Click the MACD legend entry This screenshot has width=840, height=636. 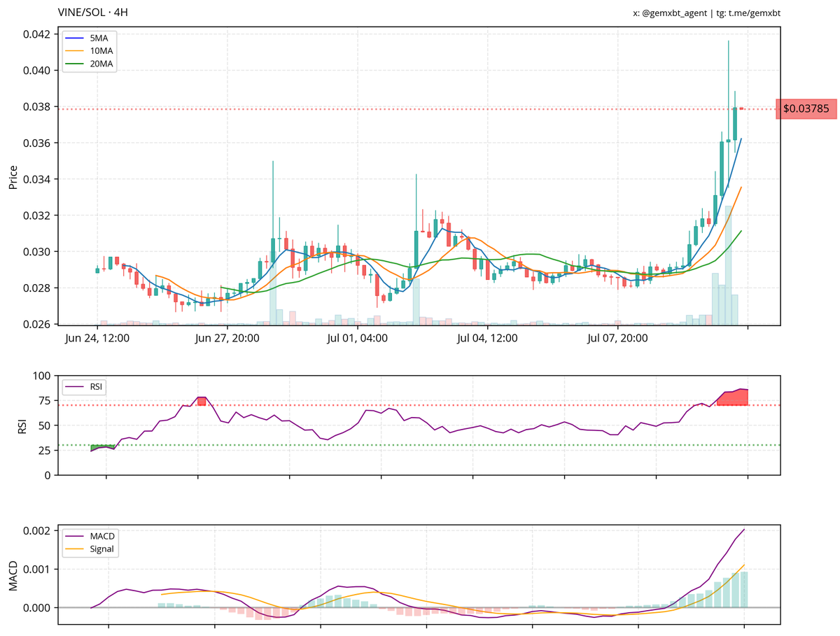90,537
